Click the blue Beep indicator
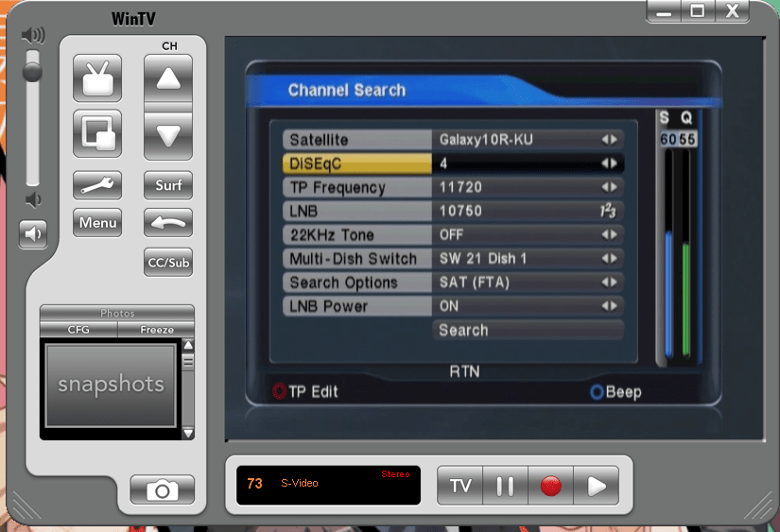Image resolution: width=780 pixels, height=532 pixels. 597,392
